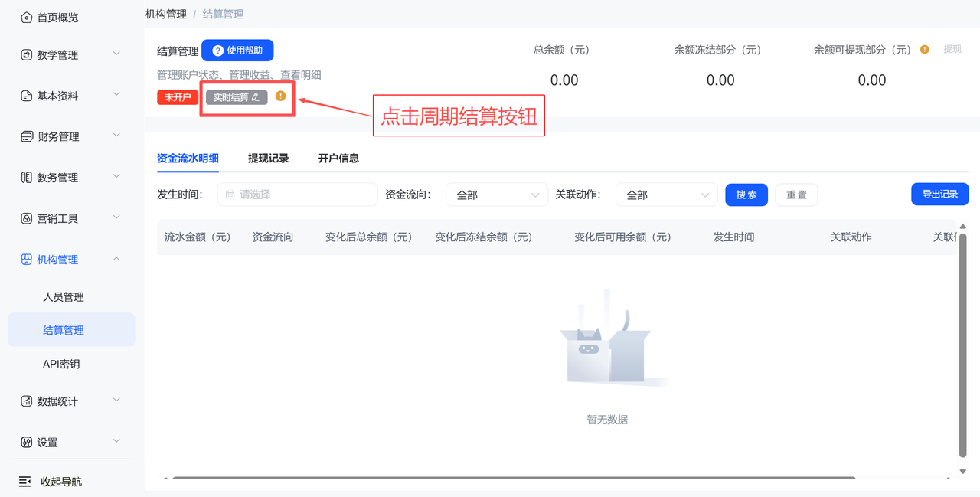
Task: Click the 收起导航 collapse icon
Action: [x=25, y=482]
